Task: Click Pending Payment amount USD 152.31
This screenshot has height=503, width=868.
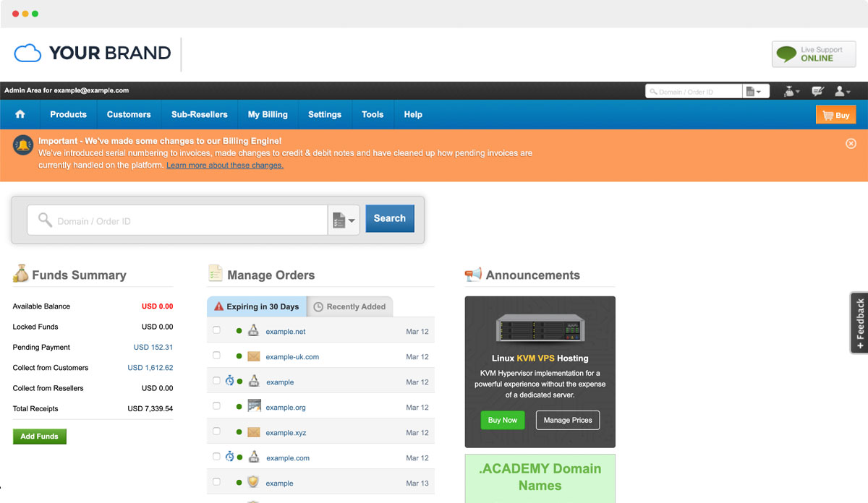Action: (x=153, y=347)
